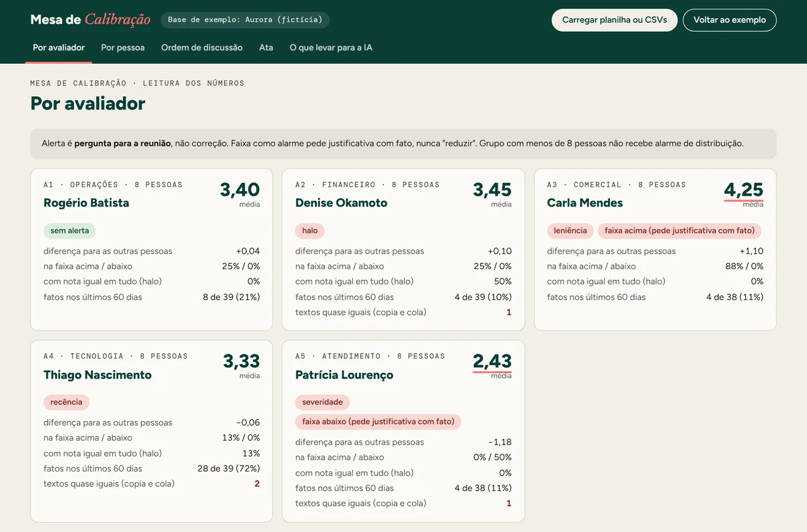This screenshot has width=807, height=532.
Task: Click the Base de exemplo: Aurora badge
Action: 245,20
